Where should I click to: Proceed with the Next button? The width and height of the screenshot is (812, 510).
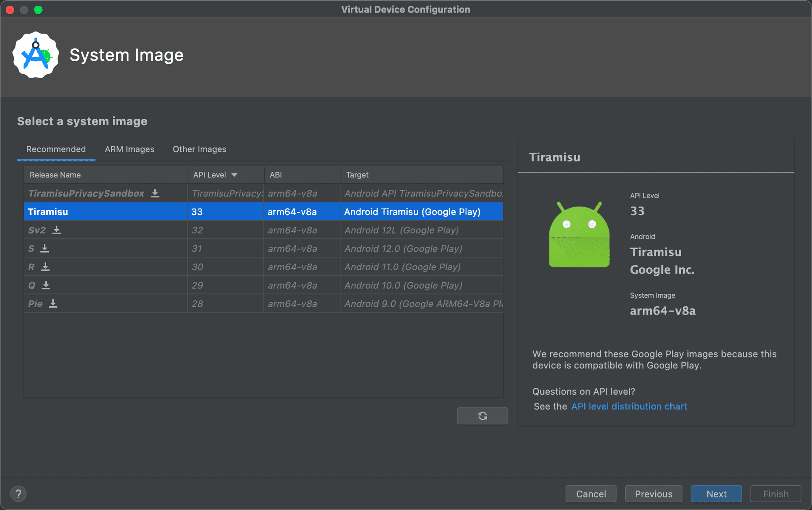(716, 494)
